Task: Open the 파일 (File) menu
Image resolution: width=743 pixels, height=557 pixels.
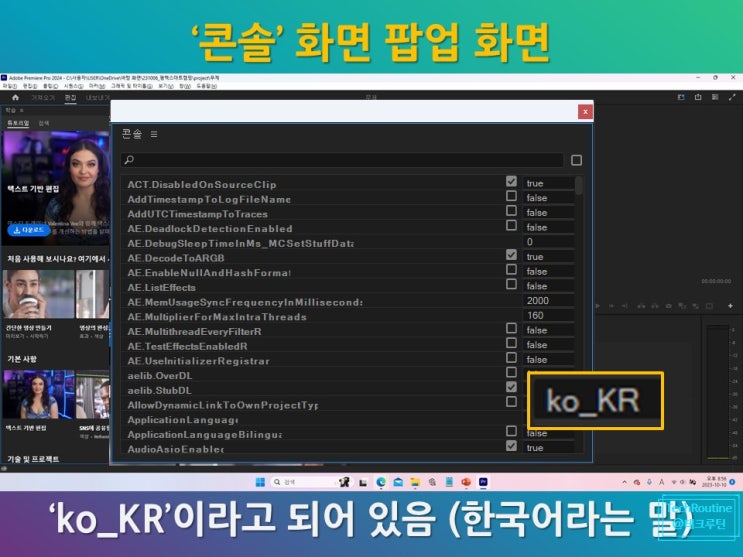Action: point(9,86)
